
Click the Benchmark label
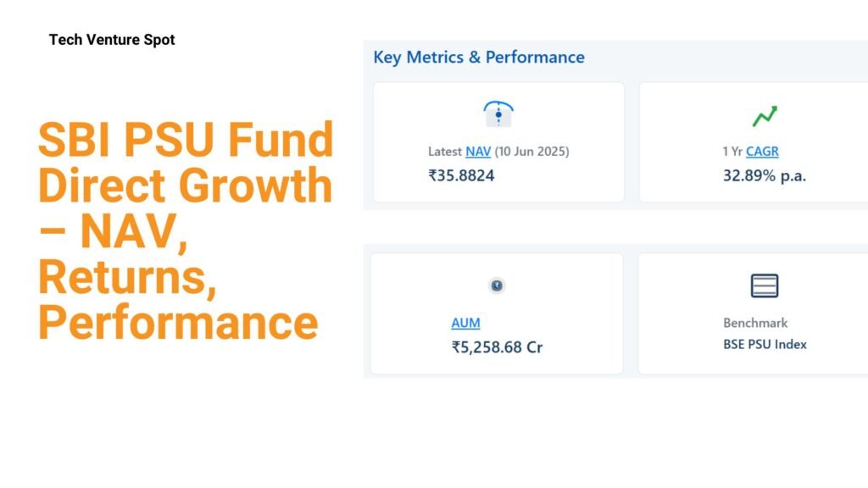coord(755,323)
